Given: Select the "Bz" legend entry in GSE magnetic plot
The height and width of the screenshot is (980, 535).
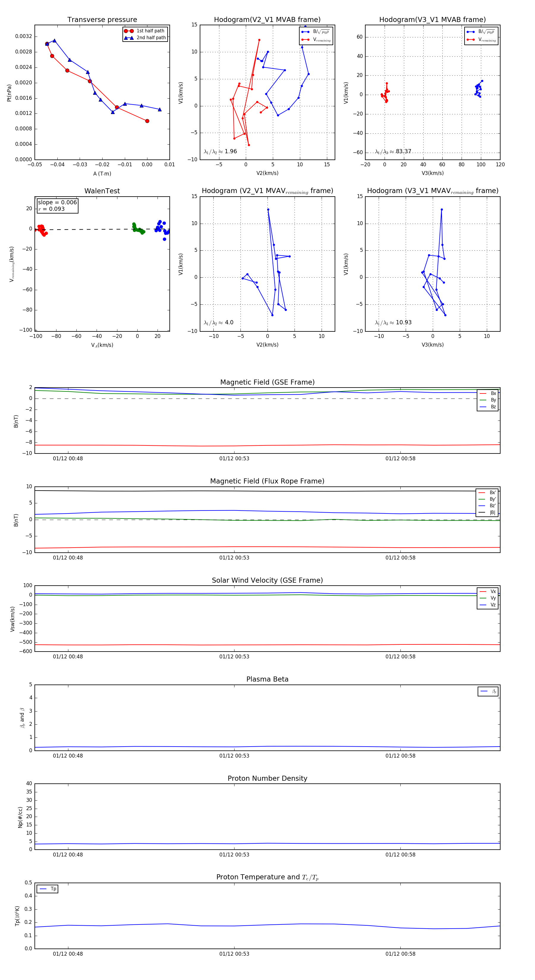Looking at the screenshot, I should coord(488,407).
